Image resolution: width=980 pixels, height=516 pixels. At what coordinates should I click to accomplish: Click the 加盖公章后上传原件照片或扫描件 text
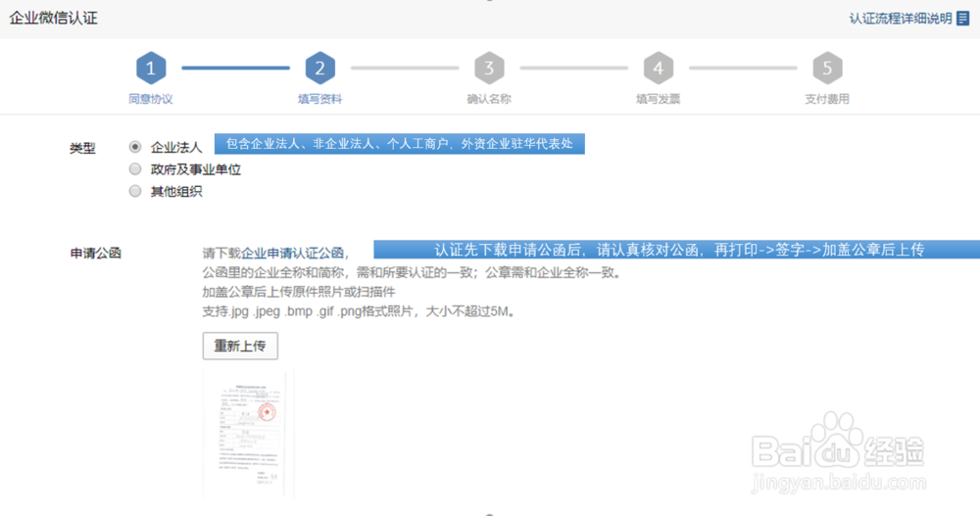pyautogui.click(x=299, y=292)
